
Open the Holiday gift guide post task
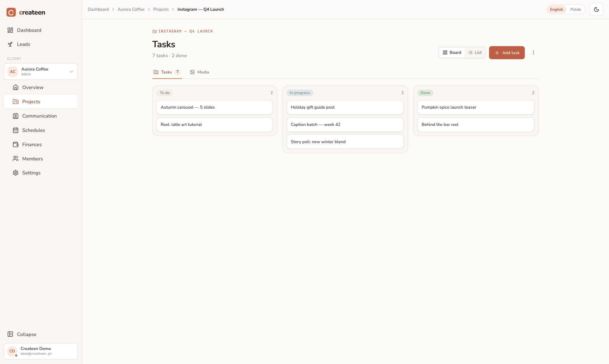(x=345, y=107)
